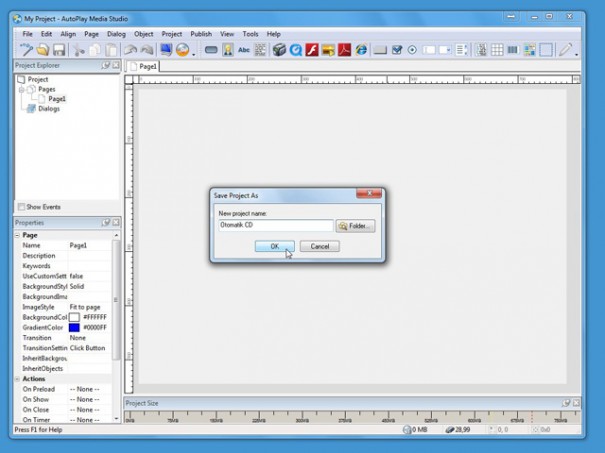Open dropdown arrow beside pencil tool
Screen dimensions: 605x453
tap(576, 54)
